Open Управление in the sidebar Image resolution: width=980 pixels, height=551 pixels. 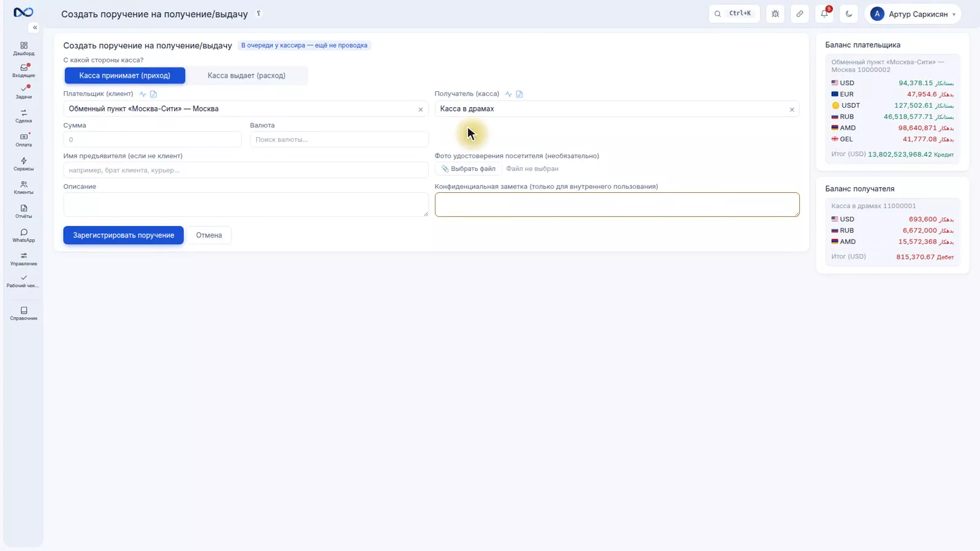click(x=24, y=259)
